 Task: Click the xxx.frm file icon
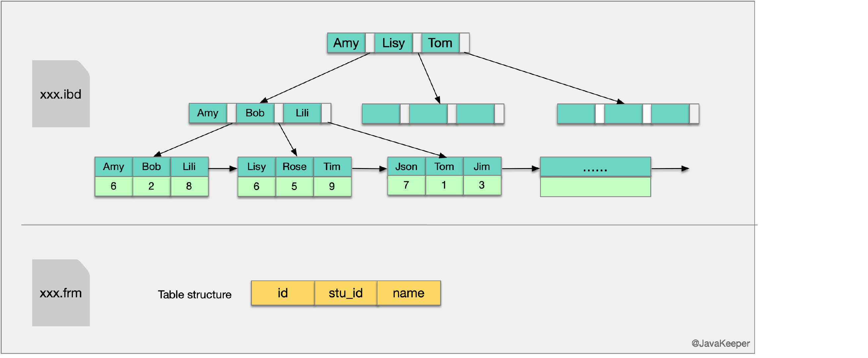pos(61,293)
